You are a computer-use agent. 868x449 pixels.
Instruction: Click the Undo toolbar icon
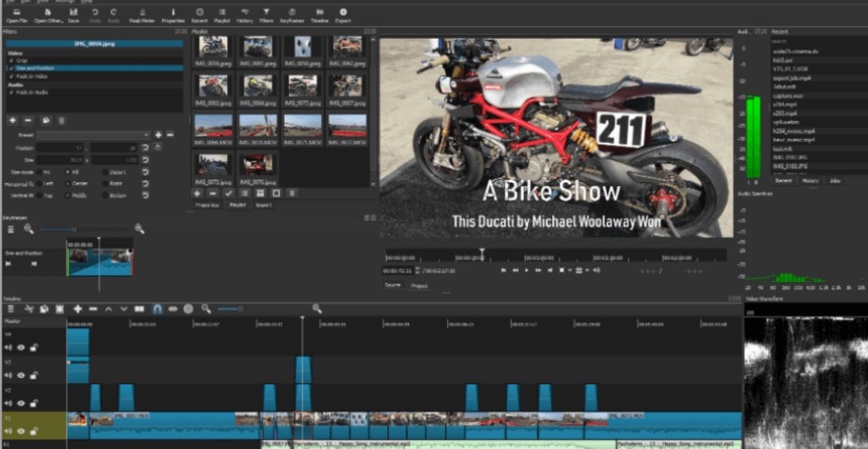point(95,13)
